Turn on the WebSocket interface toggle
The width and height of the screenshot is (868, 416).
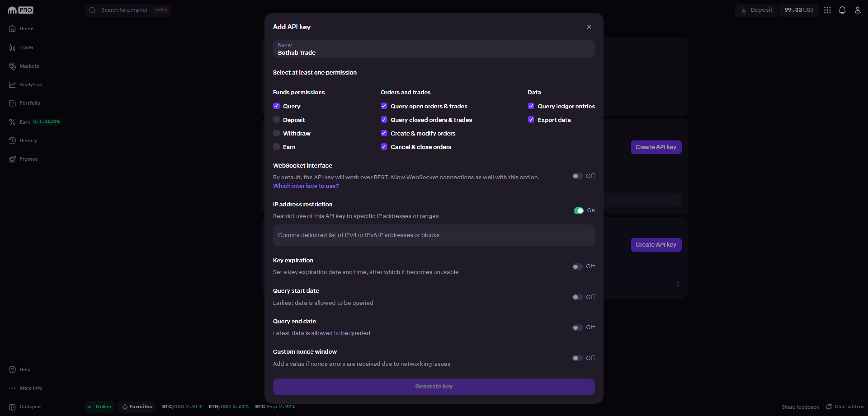click(x=577, y=176)
